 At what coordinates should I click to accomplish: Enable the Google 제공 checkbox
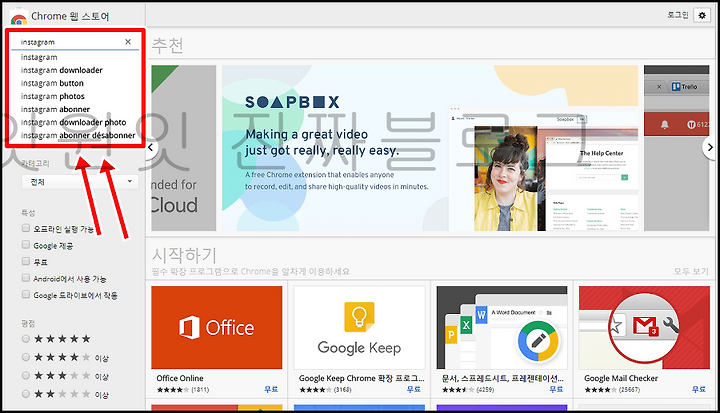click(26, 244)
